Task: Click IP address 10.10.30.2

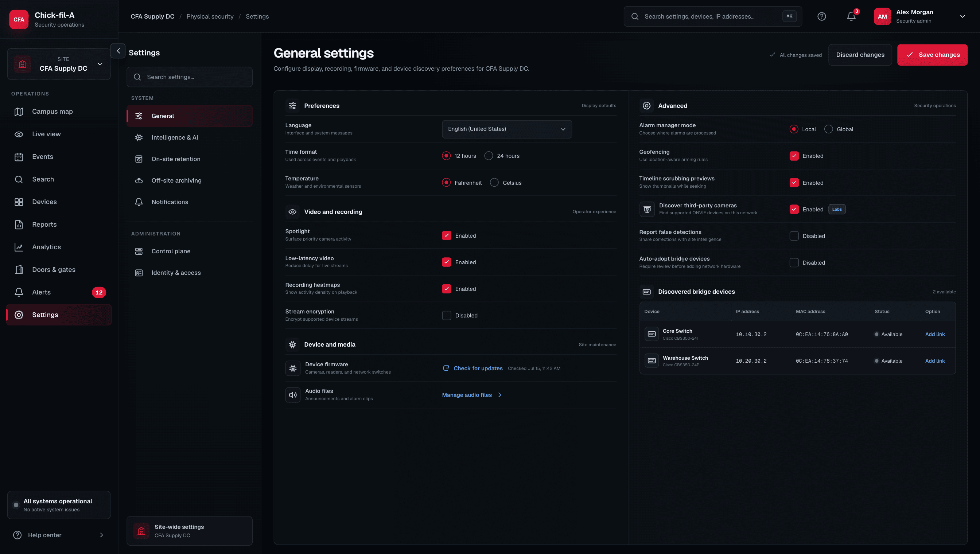Action: tap(751, 334)
